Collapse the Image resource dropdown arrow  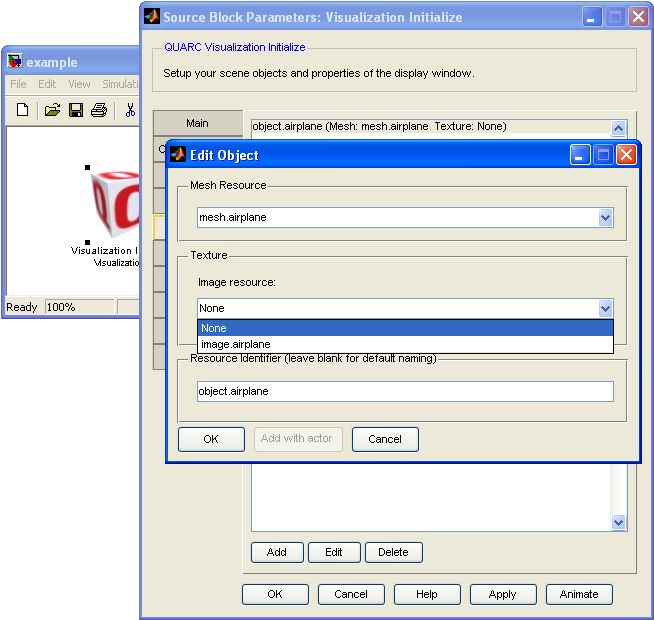click(x=604, y=309)
